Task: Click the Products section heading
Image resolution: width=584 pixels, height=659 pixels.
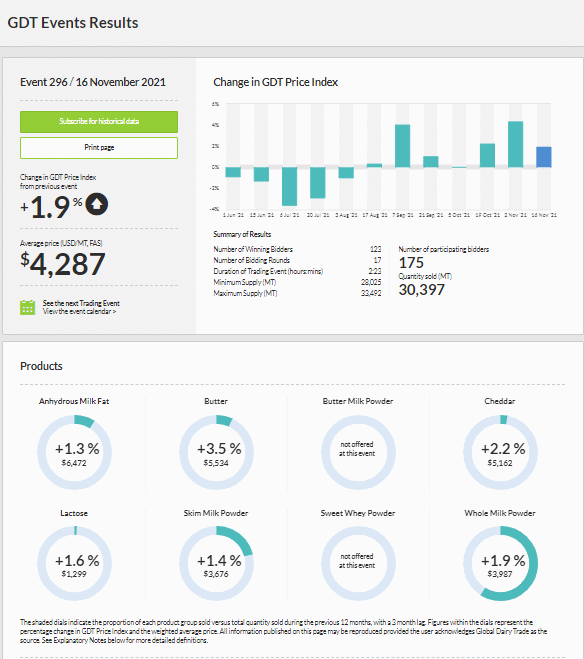Action: point(41,366)
